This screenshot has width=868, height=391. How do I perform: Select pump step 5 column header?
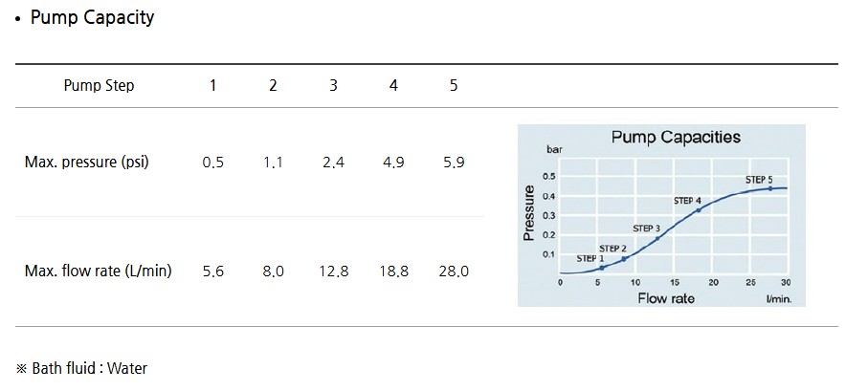[x=454, y=86]
